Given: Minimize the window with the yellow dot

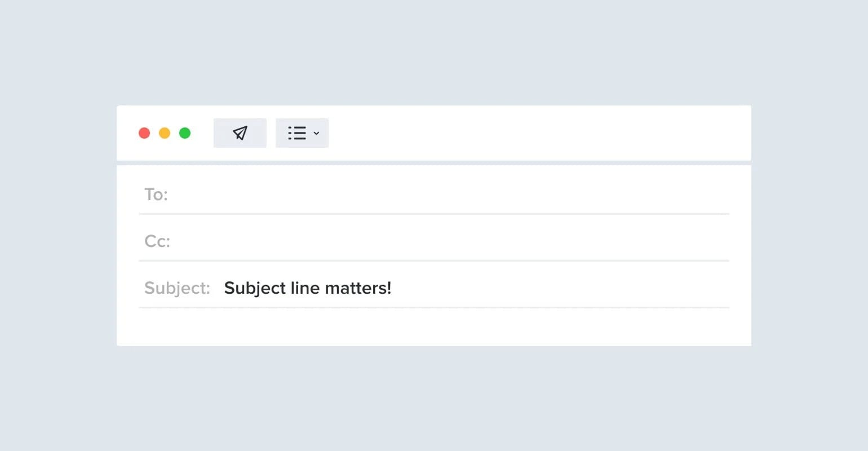Looking at the screenshot, I should click(165, 133).
